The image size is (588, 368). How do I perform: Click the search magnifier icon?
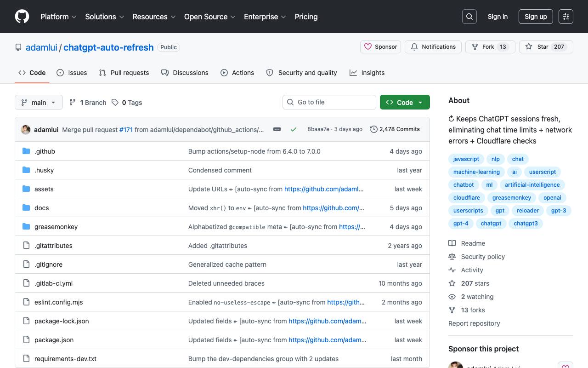click(x=469, y=17)
